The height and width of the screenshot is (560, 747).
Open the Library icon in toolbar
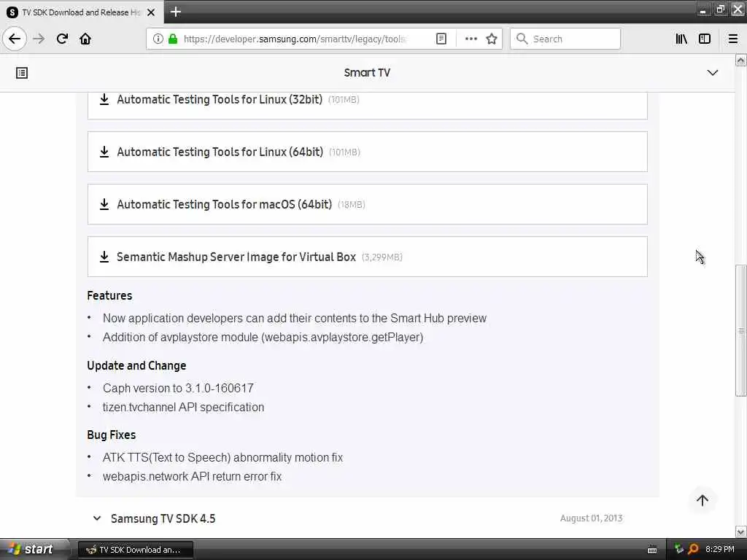[x=681, y=39]
